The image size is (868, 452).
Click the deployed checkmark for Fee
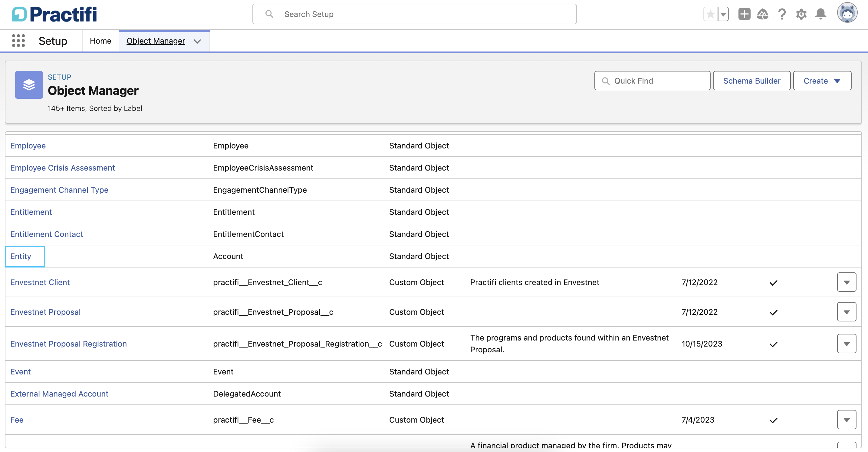(773, 420)
